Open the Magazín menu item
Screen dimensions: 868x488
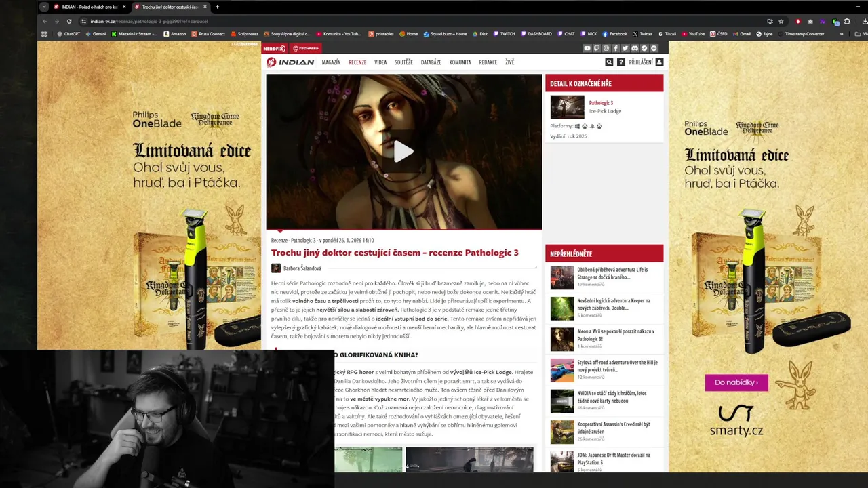point(331,62)
